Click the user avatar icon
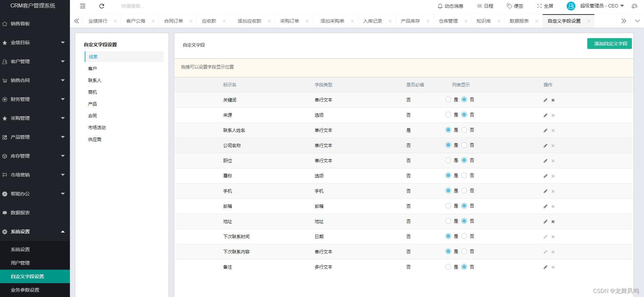Viewport: 644px width, 297px height. 571,6
